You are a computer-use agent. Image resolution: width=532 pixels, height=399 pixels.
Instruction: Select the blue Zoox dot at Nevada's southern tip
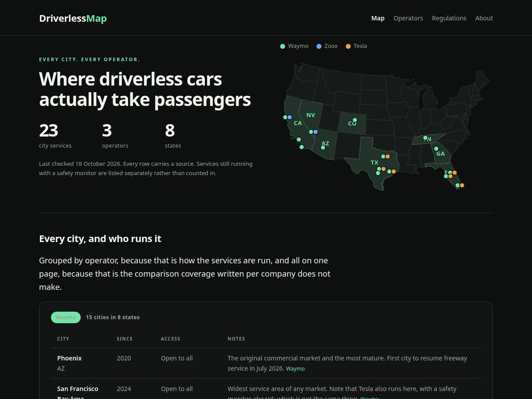pyautogui.click(x=316, y=132)
